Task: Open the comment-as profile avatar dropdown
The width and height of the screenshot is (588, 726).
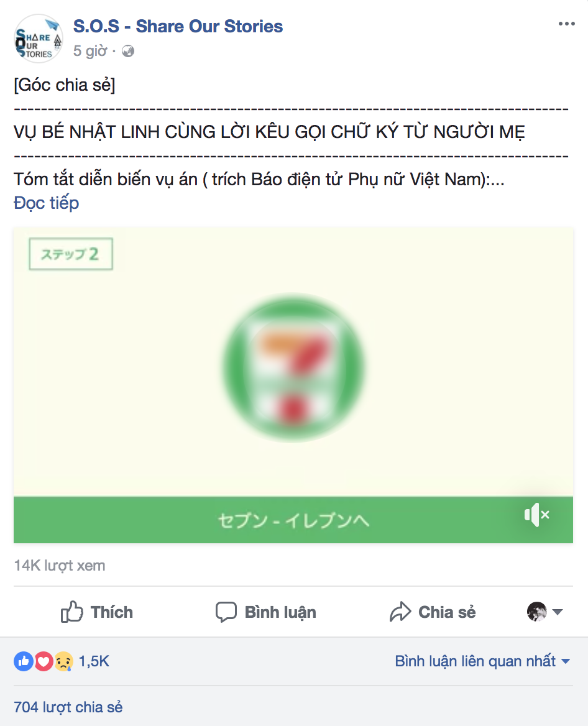Action: [x=544, y=612]
